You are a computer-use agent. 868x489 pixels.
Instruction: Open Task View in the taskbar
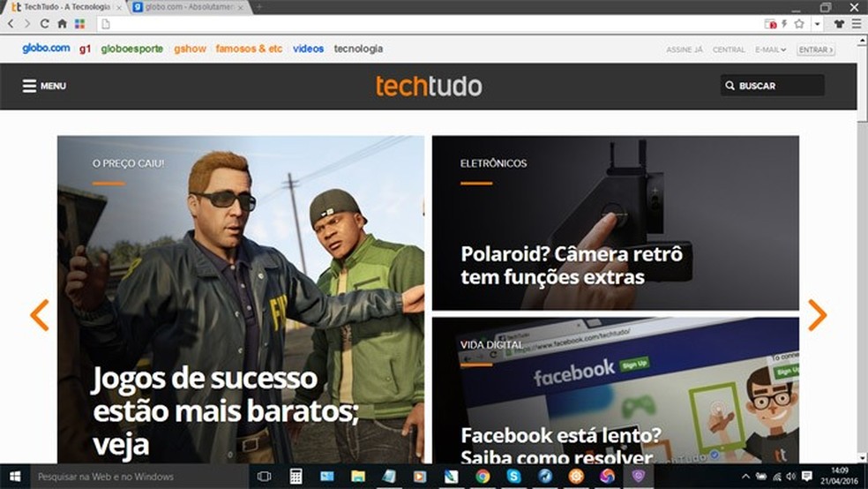point(264,477)
